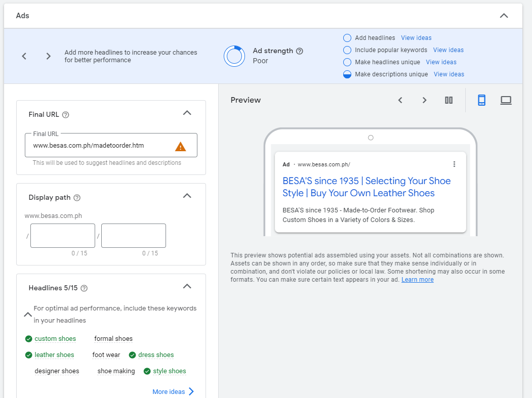Click the second display path field
532x398 pixels.
coord(134,236)
